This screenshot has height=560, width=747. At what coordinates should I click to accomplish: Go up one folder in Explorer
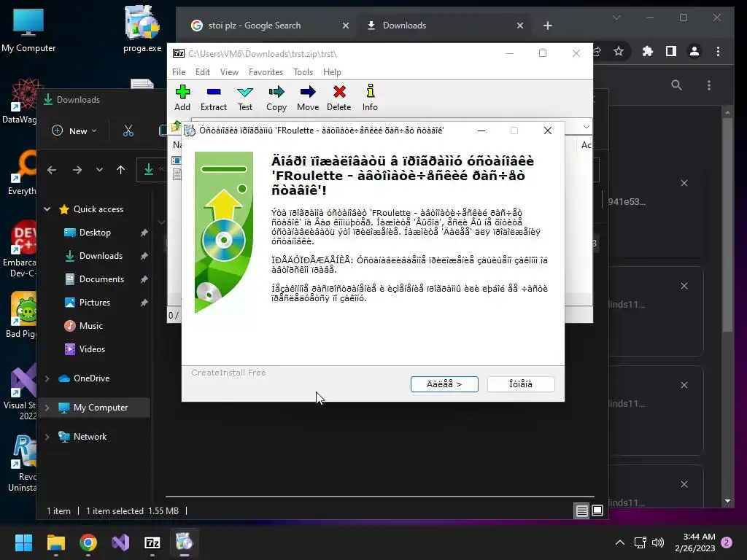point(120,170)
